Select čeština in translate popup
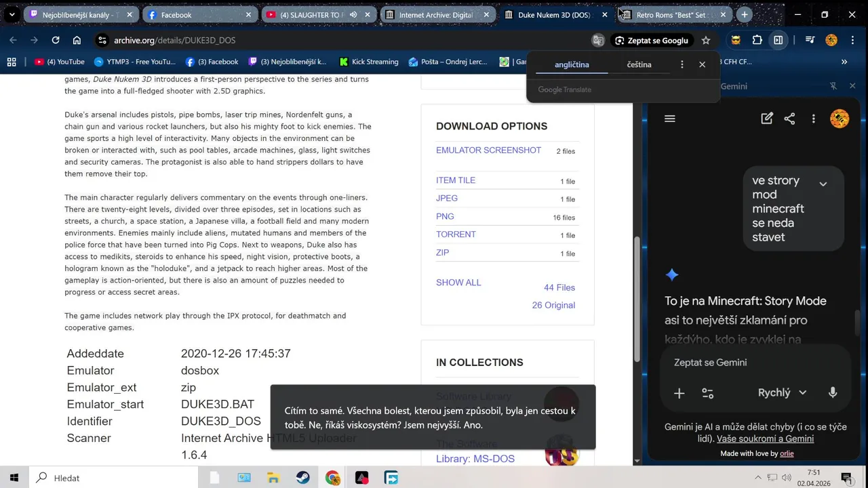This screenshot has height=488, width=868. click(639, 65)
